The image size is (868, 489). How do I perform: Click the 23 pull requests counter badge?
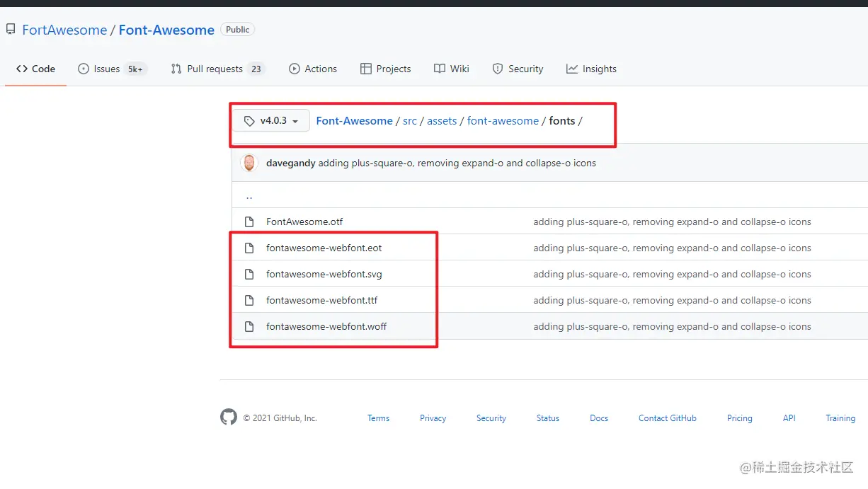256,69
